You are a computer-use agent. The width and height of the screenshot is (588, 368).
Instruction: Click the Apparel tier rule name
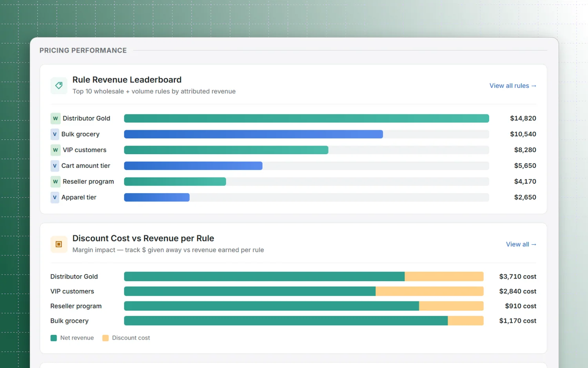tap(79, 197)
